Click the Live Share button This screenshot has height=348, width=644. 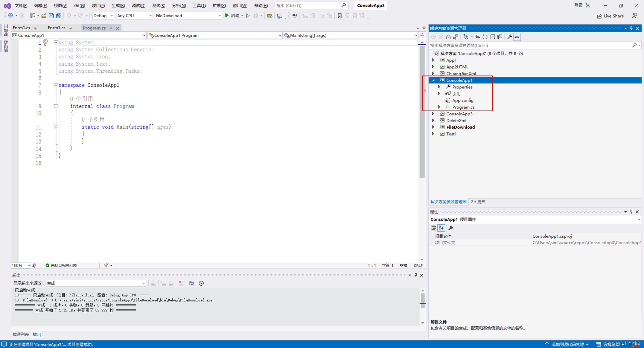pos(610,16)
